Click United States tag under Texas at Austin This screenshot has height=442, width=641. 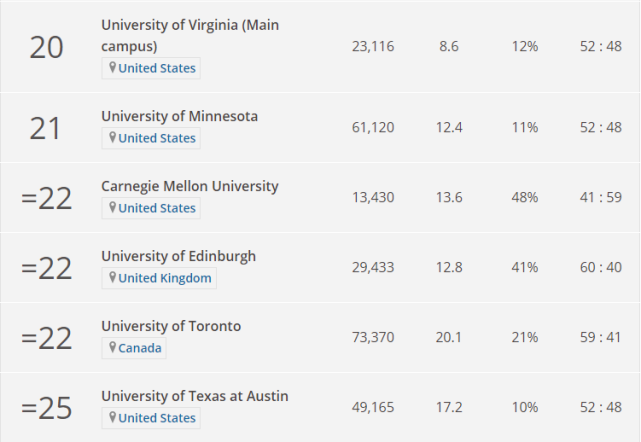point(156,418)
